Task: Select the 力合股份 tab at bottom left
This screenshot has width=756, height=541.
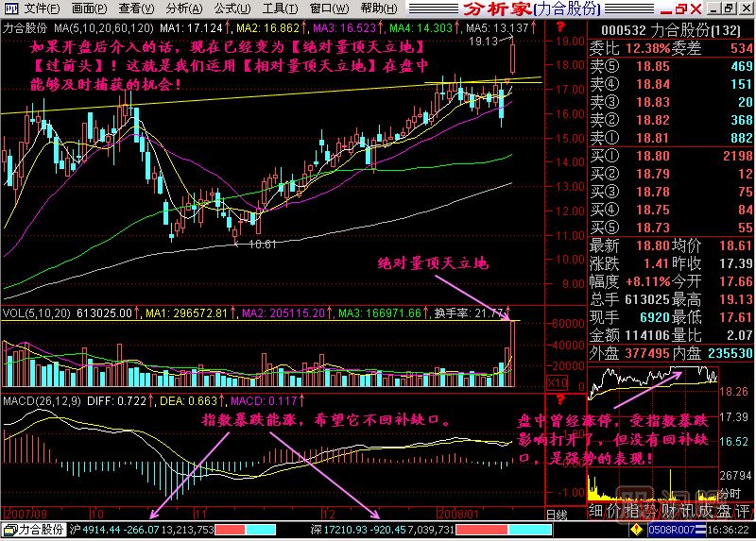Action: tap(34, 531)
